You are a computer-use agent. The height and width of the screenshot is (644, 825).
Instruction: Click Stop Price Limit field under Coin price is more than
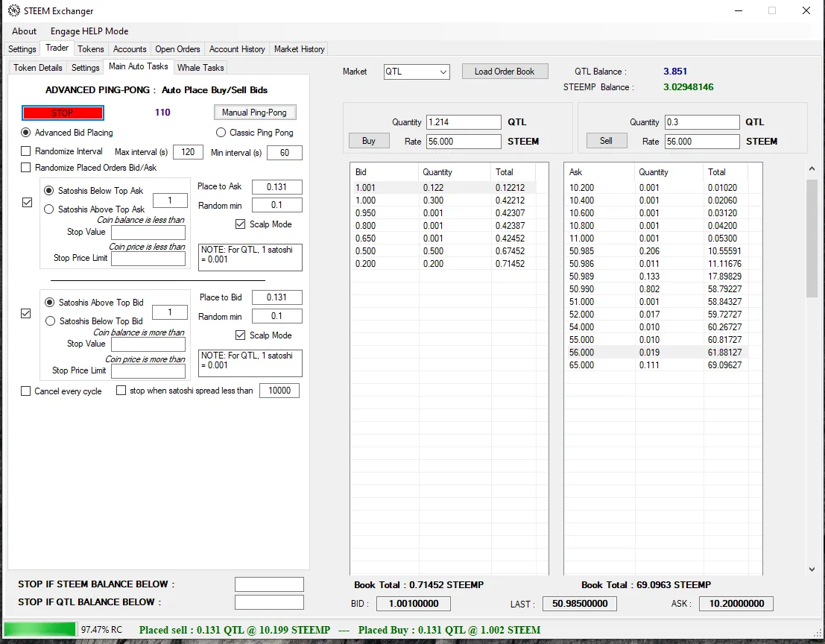click(148, 371)
